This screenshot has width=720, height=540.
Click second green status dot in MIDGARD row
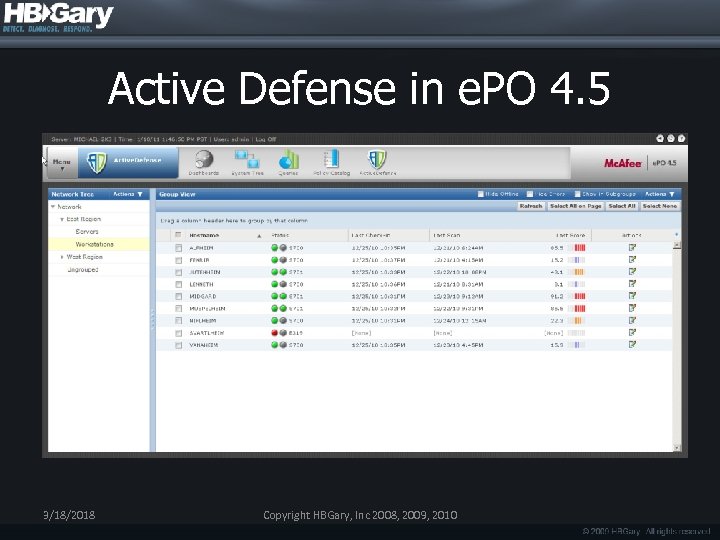click(x=283, y=296)
